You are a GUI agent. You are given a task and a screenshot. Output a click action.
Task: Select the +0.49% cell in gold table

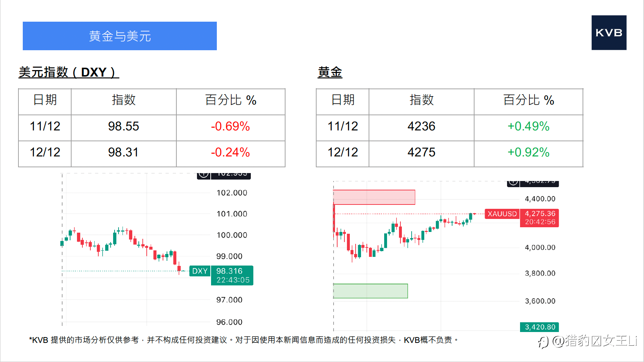coord(528,126)
